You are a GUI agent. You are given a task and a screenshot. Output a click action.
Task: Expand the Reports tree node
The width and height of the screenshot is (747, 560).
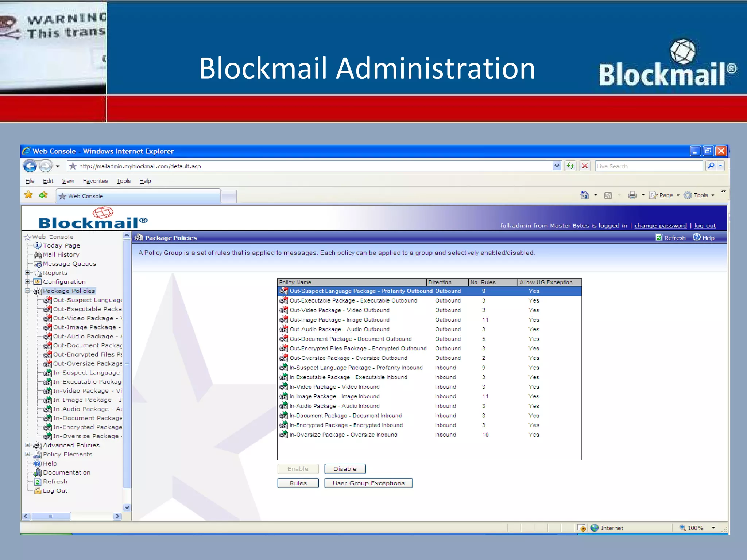click(x=27, y=273)
